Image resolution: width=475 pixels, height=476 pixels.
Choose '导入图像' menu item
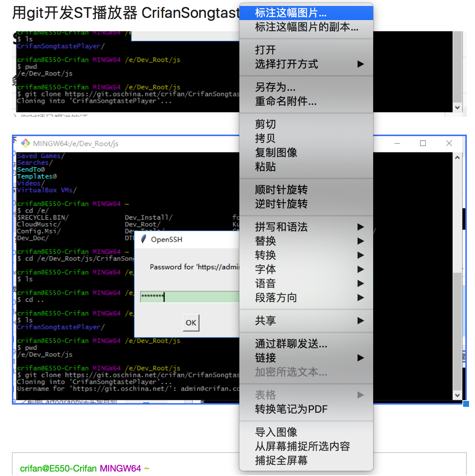coord(306,432)
